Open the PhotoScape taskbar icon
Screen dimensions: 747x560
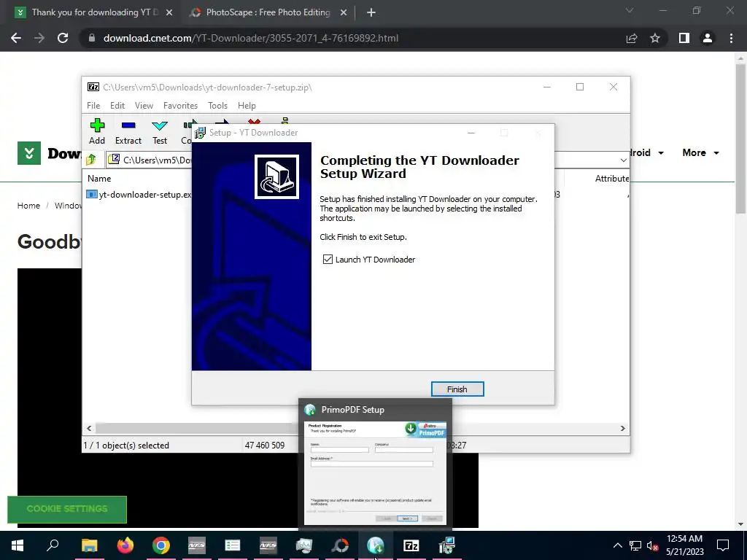pos(340,545)
